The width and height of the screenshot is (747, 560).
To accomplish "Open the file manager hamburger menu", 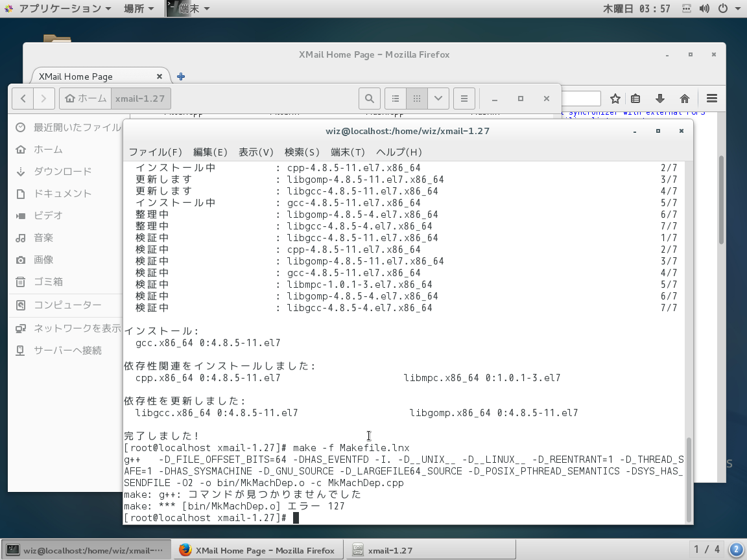I will (x=464, y=99).
